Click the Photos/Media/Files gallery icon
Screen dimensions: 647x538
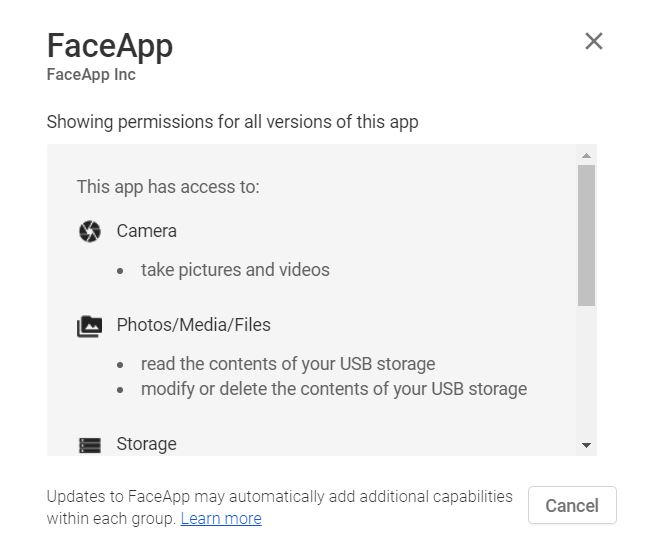pyautogui.click(x=90, y=326)
